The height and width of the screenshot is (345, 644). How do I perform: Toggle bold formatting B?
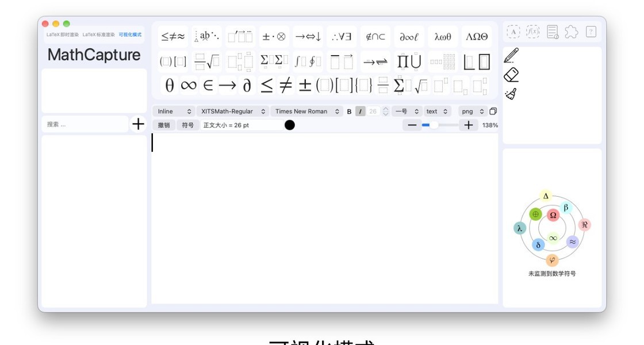pyautogui.click(x=349, y=112)
